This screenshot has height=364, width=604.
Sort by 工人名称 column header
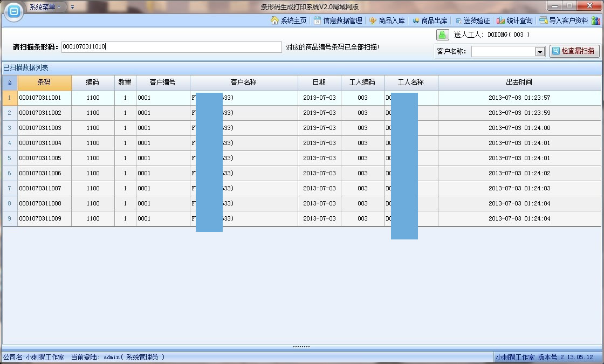411,83
